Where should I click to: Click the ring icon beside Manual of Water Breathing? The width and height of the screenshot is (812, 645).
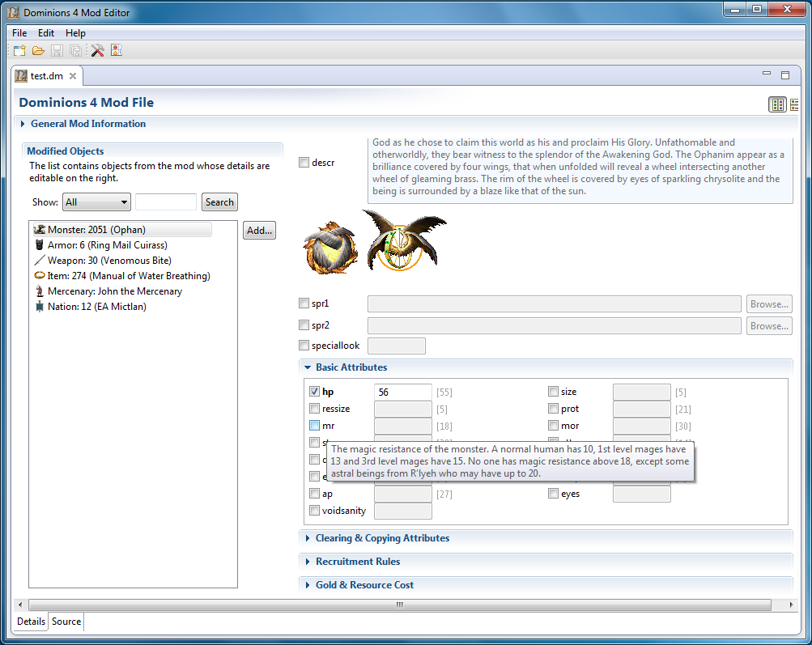tap(40, 275)
